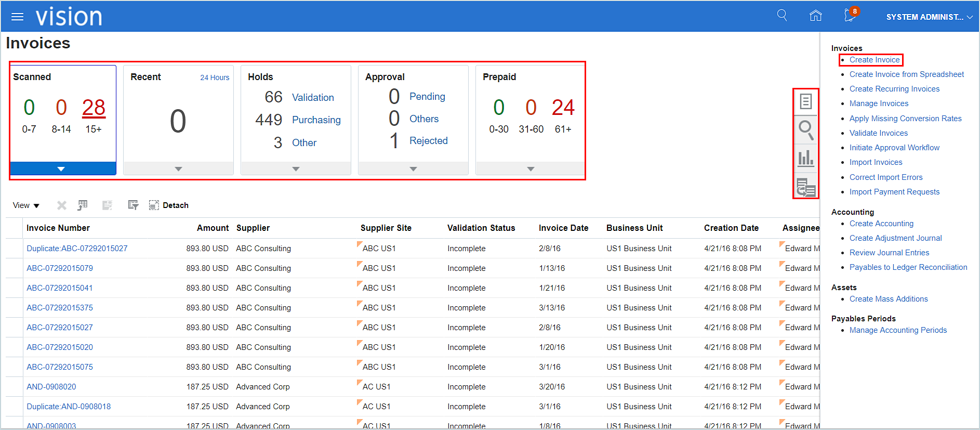
Task: Expand the Holds infotile arrow
Action: [296, 169]
